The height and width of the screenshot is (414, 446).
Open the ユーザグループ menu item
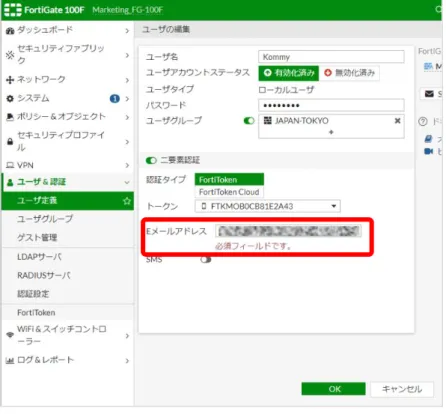coord(45,219)
